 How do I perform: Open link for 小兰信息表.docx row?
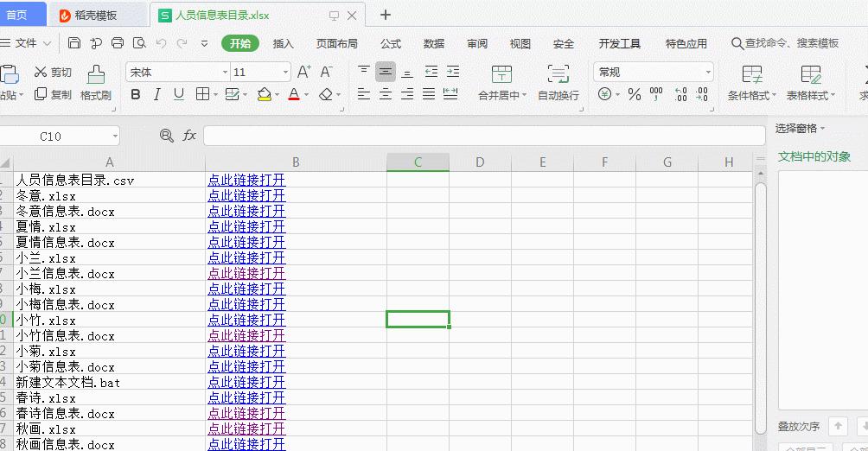[246, 273]
